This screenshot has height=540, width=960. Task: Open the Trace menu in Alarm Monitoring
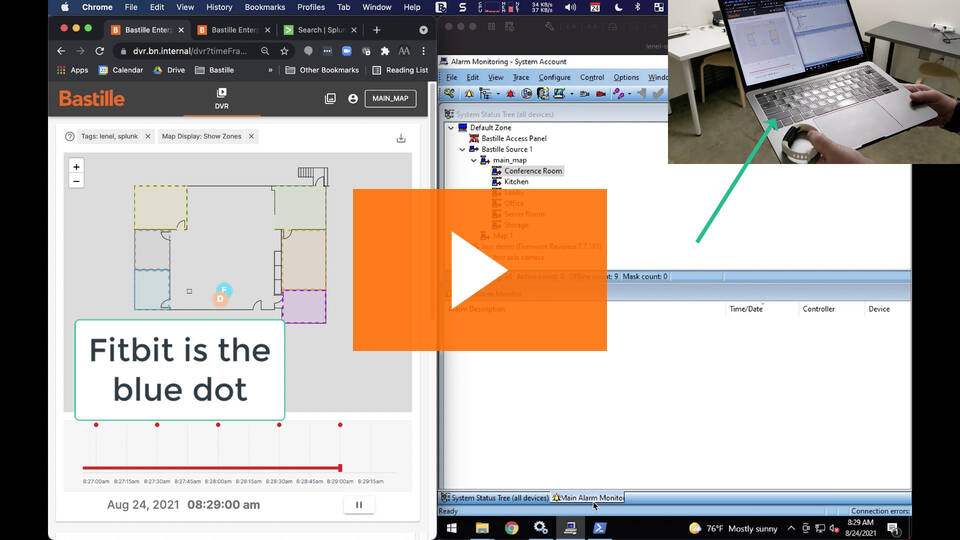coord(520,77)
